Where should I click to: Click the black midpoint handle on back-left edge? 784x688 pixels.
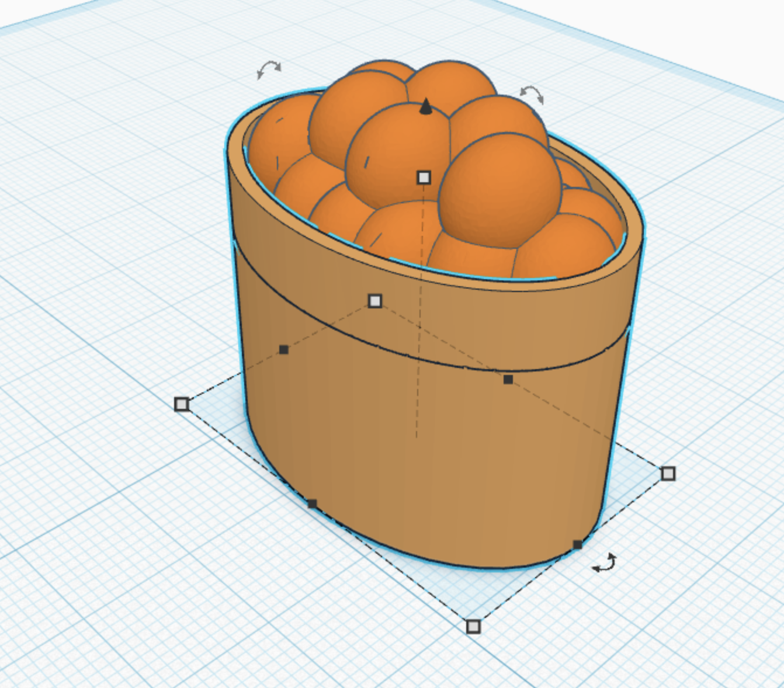(x=283, y=350)
